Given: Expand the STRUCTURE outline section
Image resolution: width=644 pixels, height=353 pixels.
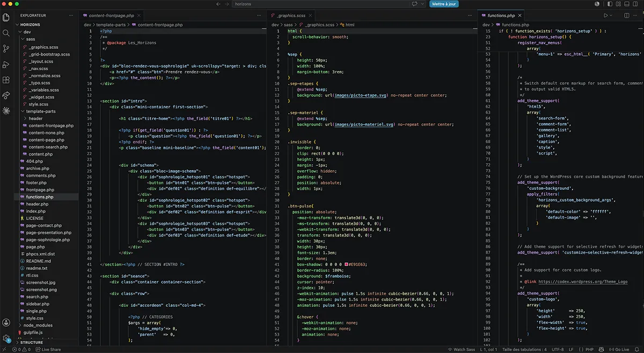Looking at the screenshot, I should point(47,342).
